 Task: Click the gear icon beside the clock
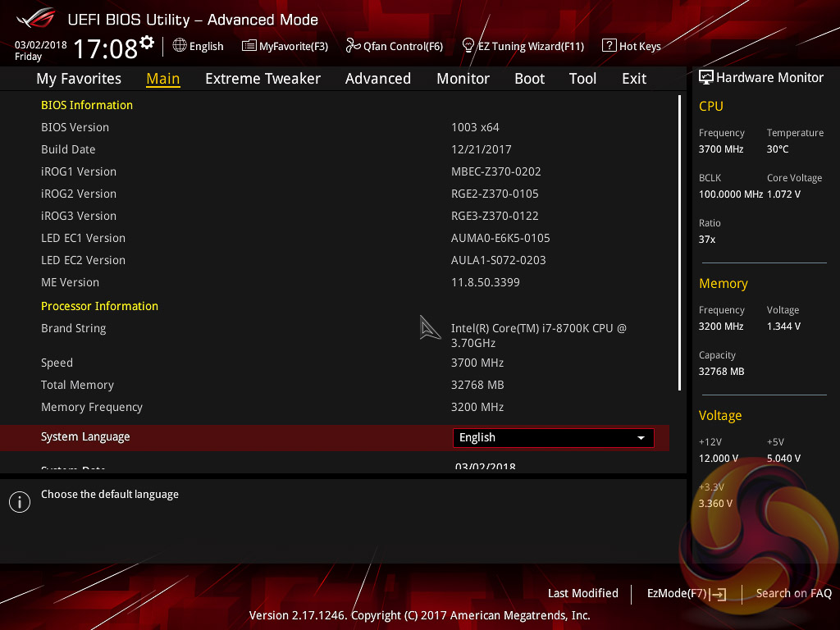tap(147, 43)
